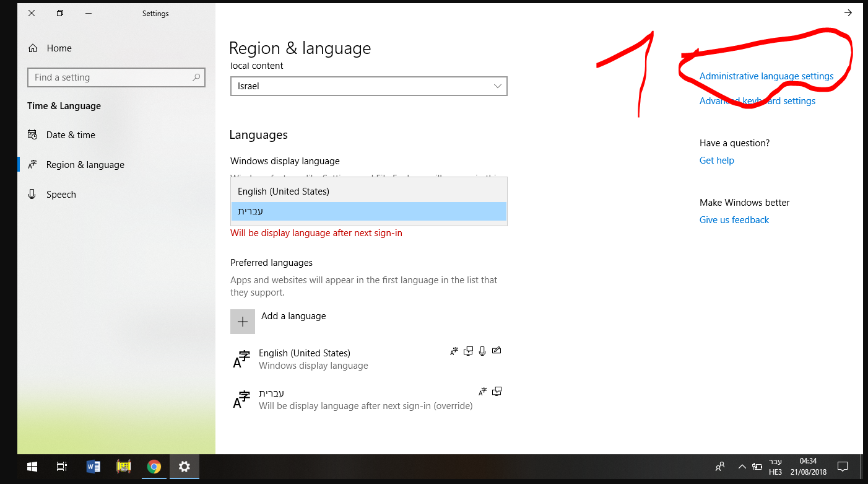
Task: Click the 'Preferred languages' heading
Action: [271, 263]
